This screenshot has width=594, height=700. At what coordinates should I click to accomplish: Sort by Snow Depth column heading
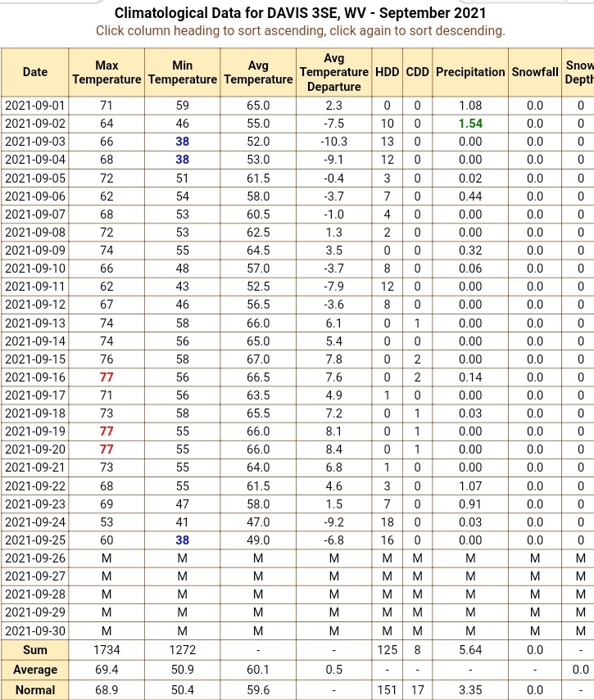pos(579,72)
